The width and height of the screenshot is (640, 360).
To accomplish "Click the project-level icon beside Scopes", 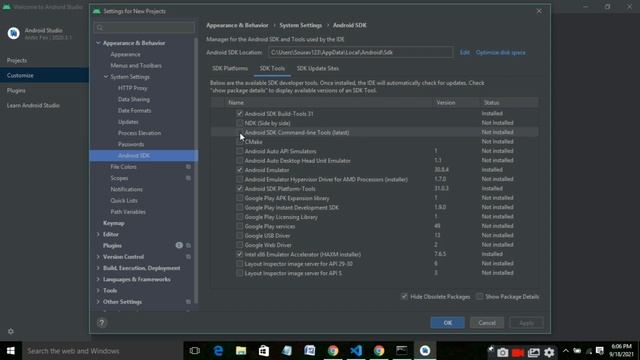I will (x=188, y=178).
